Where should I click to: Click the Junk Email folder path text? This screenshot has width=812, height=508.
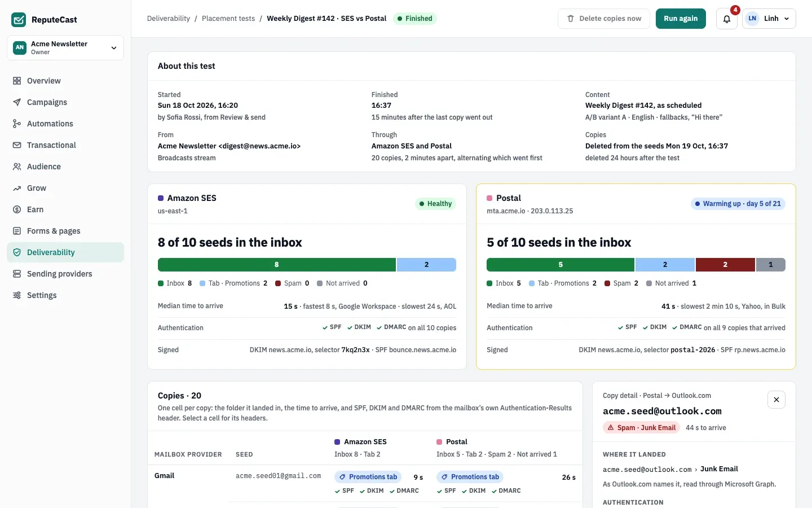[x=719, y=469]
